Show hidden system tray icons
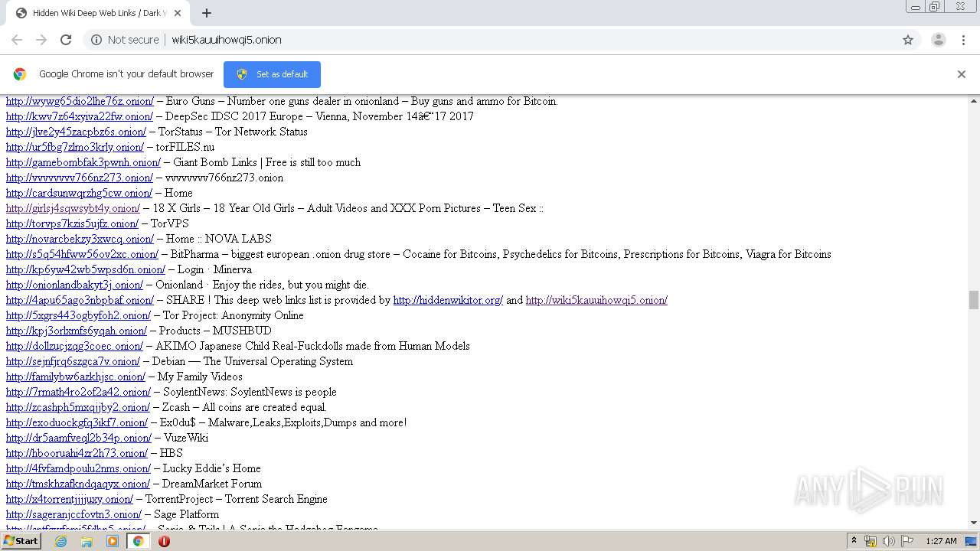The height and width of the screenshot is (551, 980). coord(854,541)
